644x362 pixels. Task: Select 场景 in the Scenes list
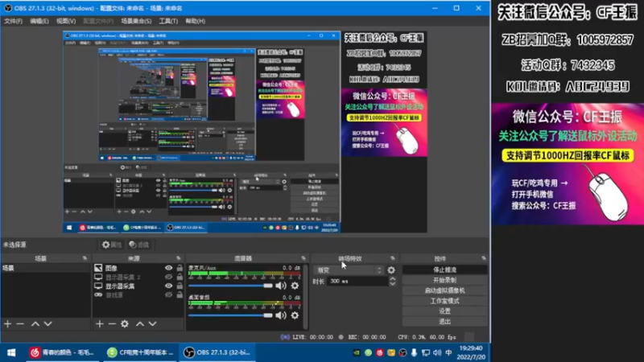coord(45,268)
